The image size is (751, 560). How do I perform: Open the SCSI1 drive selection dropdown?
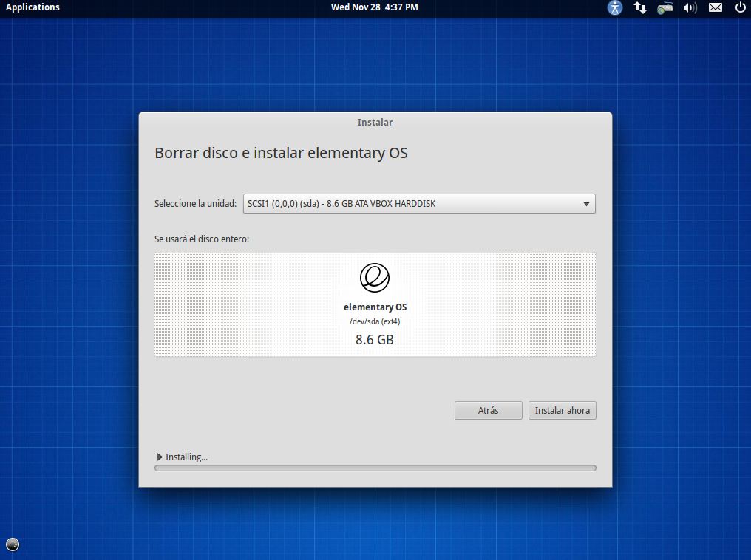(x=419, y=204)
